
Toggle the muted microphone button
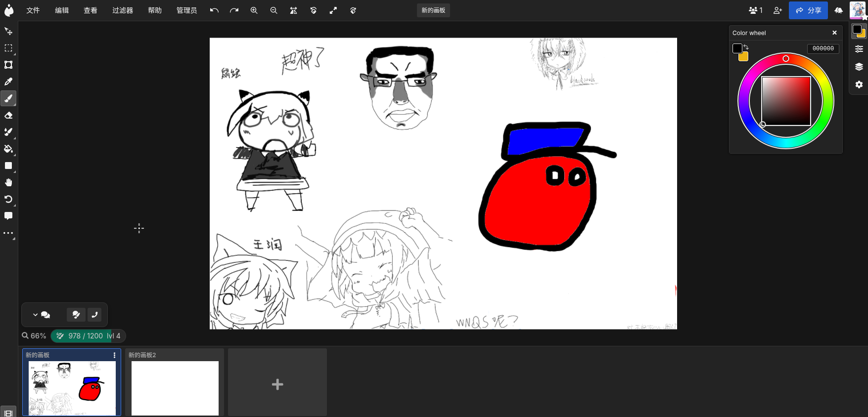[76, 315]
